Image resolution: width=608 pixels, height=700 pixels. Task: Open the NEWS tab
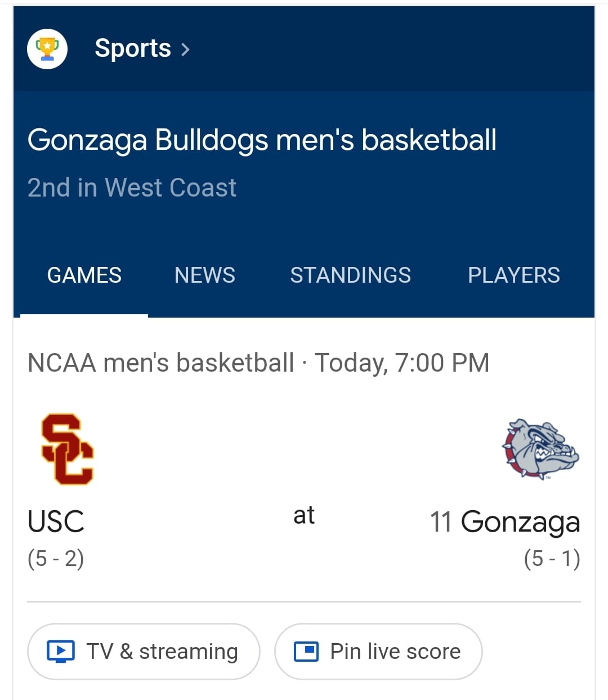tap(205, 275)
